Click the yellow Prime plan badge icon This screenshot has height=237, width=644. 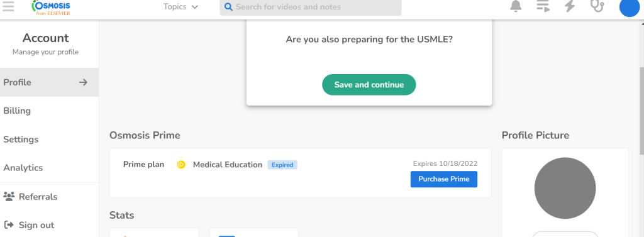[181, 165]
